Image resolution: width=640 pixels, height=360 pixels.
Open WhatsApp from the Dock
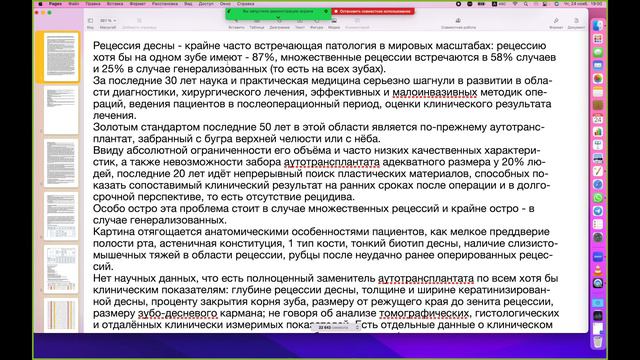598,198
